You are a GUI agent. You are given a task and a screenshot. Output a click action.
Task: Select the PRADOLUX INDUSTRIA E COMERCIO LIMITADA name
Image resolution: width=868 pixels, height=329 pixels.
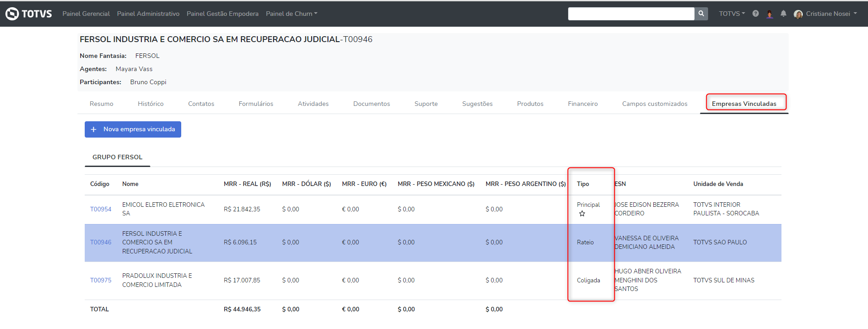pos(157,280)
